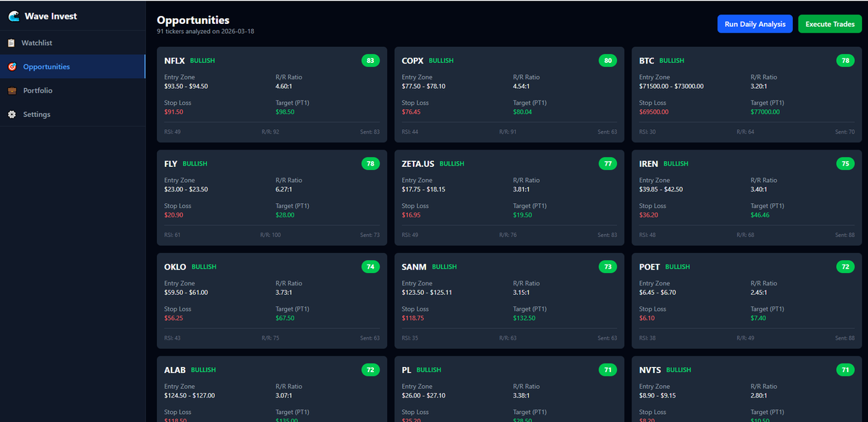868x422 pixels.
Task: Click the ZETA.US score badge 77
Action: tap(608, 164)
